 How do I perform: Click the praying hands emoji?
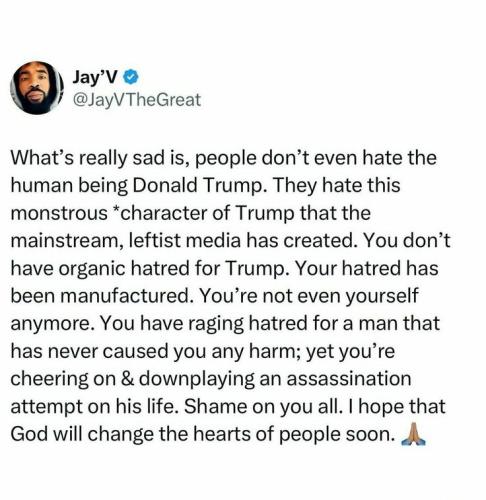413,434
